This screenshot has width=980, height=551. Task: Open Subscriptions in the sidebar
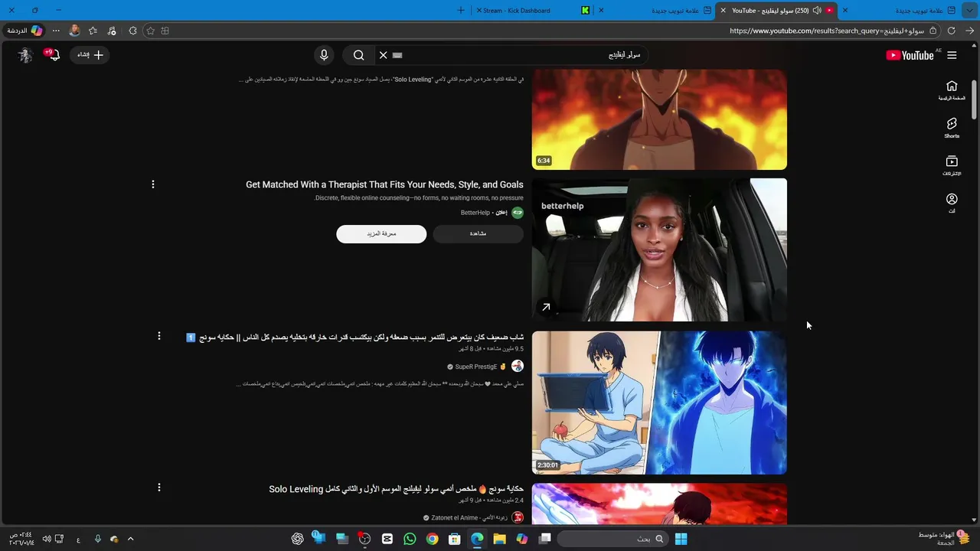952,165
